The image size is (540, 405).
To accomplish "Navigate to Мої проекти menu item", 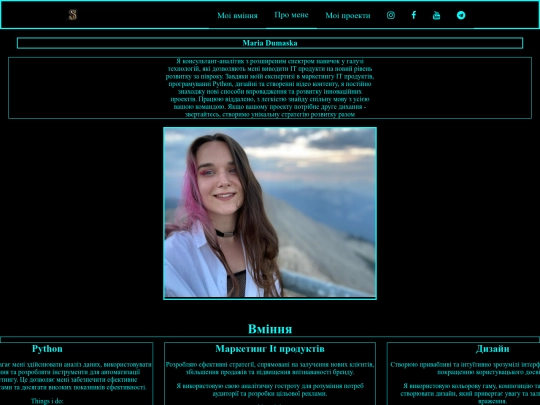I will point(348,15).
